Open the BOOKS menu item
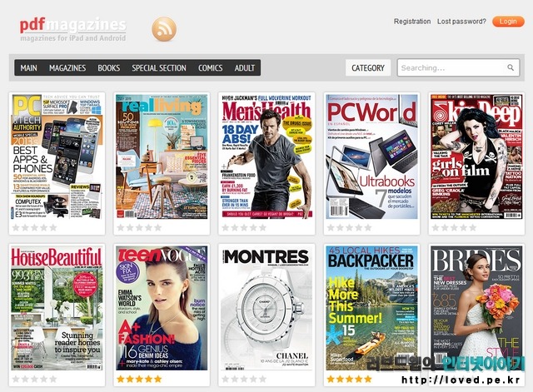 109,68
